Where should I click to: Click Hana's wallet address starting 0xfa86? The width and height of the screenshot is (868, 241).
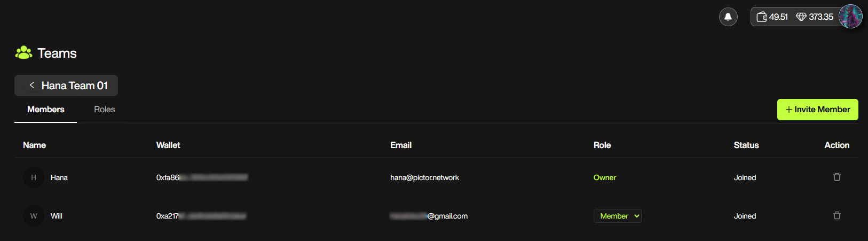202,177
